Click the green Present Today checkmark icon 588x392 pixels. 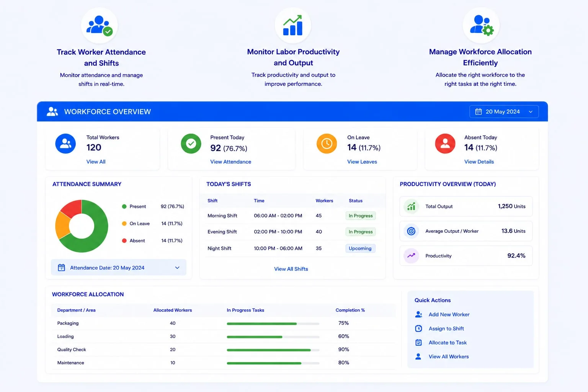[x=191, y=144]
